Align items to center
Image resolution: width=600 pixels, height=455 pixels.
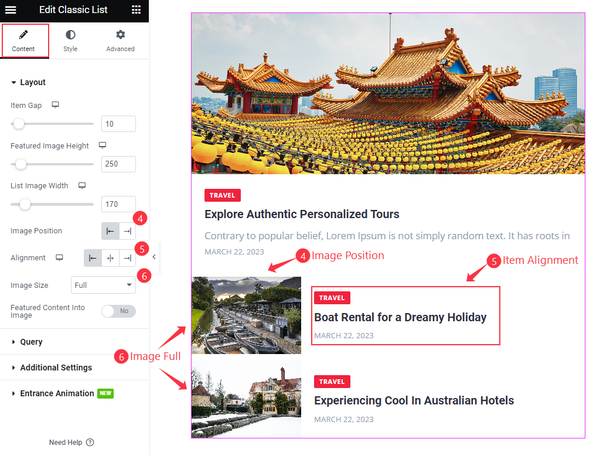point(110,258)
